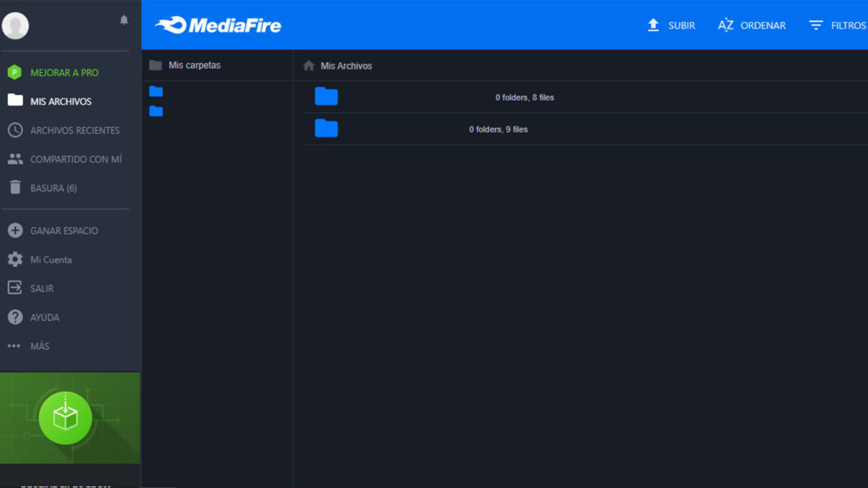This screenshot has width=868, height=488.
Task: Click the clock icon for recent files
Action: tap(14, 130)
